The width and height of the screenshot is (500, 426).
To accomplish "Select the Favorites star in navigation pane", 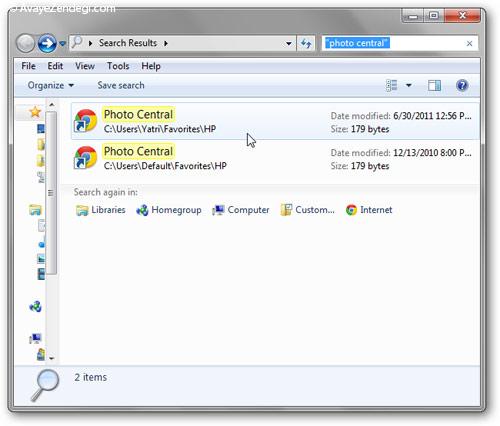I will click(x=35, y=112).
